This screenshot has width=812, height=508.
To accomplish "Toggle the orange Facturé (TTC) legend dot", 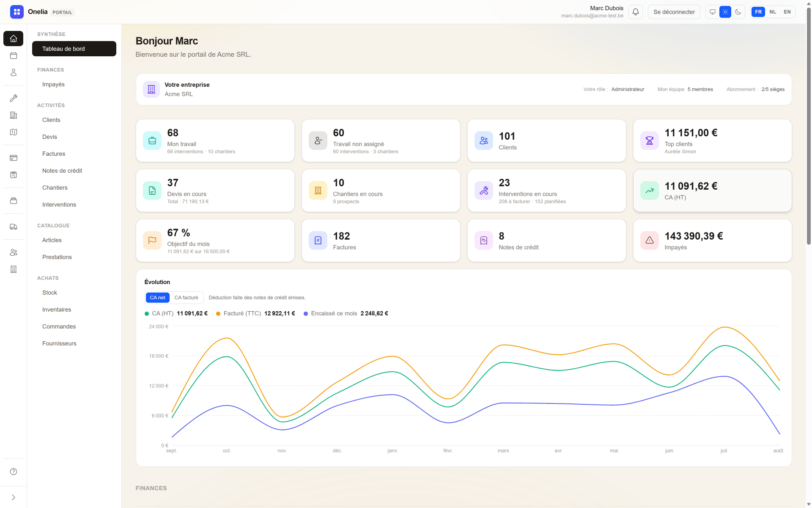I will tap(218, 314).
